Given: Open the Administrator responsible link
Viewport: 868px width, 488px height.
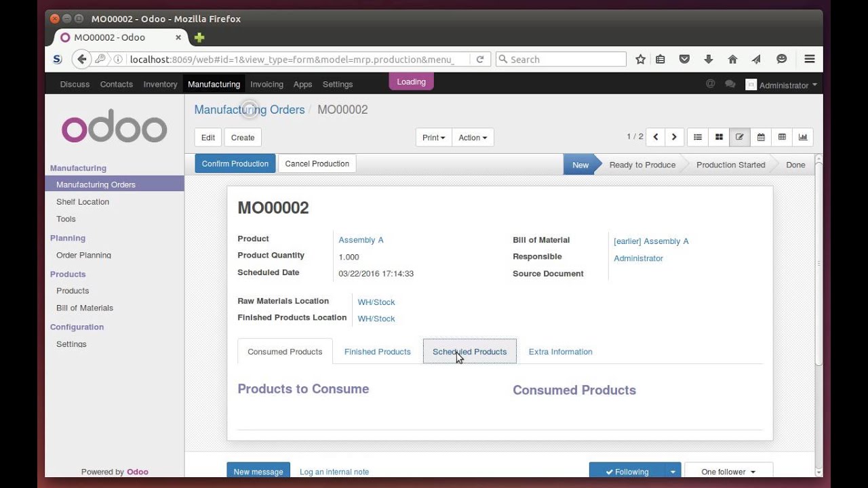Looking at the screenshot, I should [x=638, y=258].
